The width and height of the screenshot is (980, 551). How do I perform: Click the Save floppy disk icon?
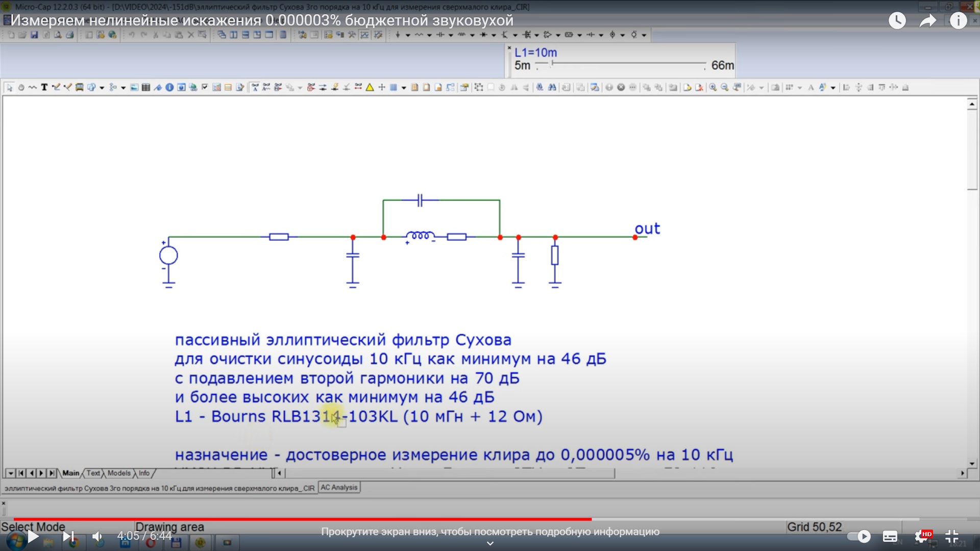[x=34, y=35]
